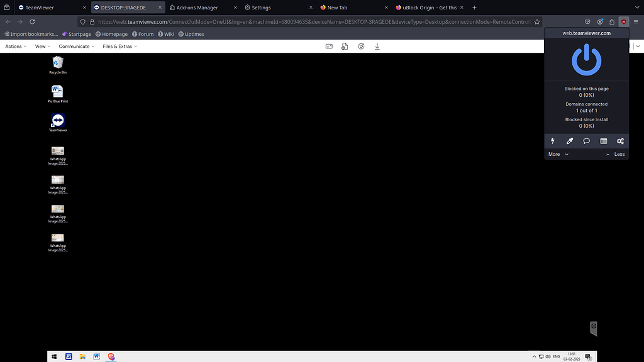Click the remote reboot icon in the toolbar
This screenshot has height=362, width=644.
coord(360,46)
